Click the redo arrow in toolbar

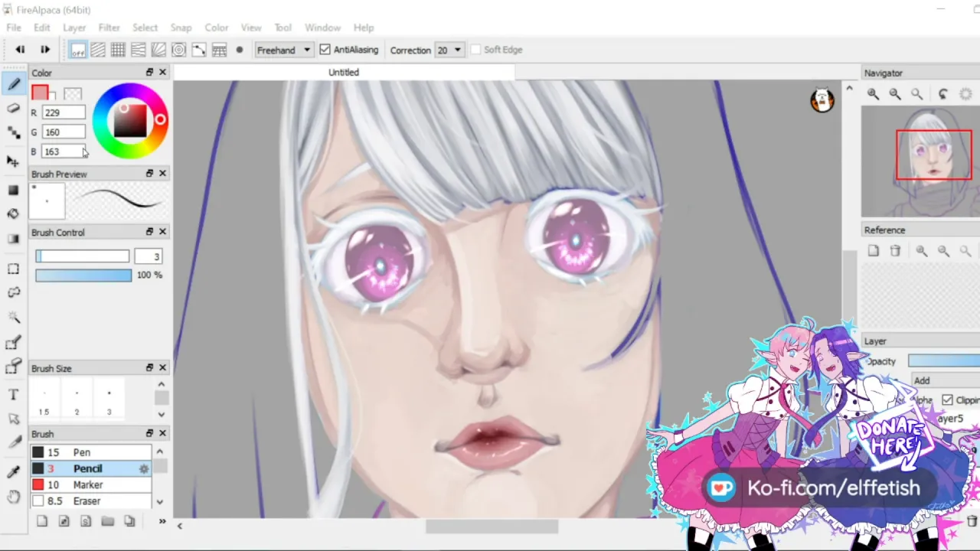pyautogui.click(x=45, y=50)
